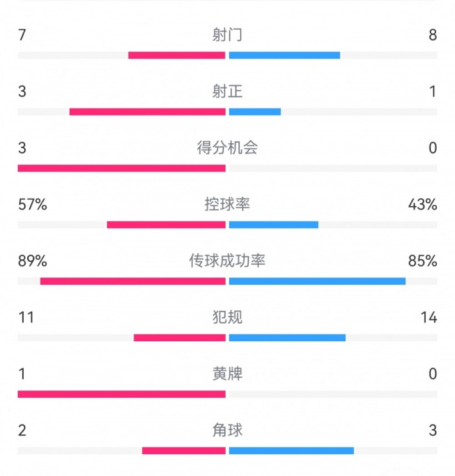Click the 角球 stat label
This screenshot has width=455, height=476.
coord(227,430)
